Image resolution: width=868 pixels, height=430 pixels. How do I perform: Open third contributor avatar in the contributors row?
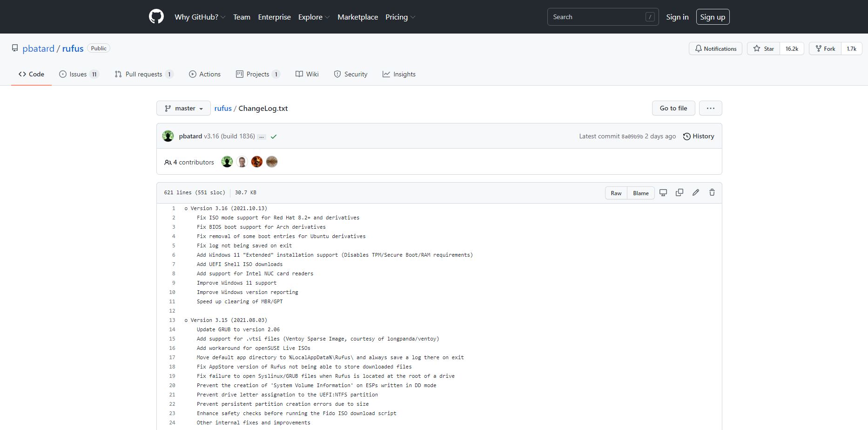[x=257, y=162]
